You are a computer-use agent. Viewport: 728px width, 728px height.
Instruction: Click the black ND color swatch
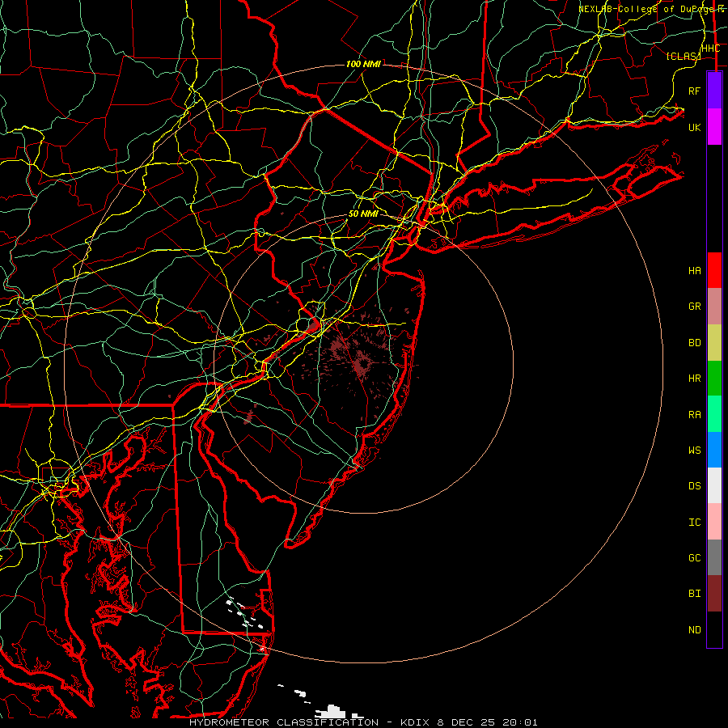714,629
